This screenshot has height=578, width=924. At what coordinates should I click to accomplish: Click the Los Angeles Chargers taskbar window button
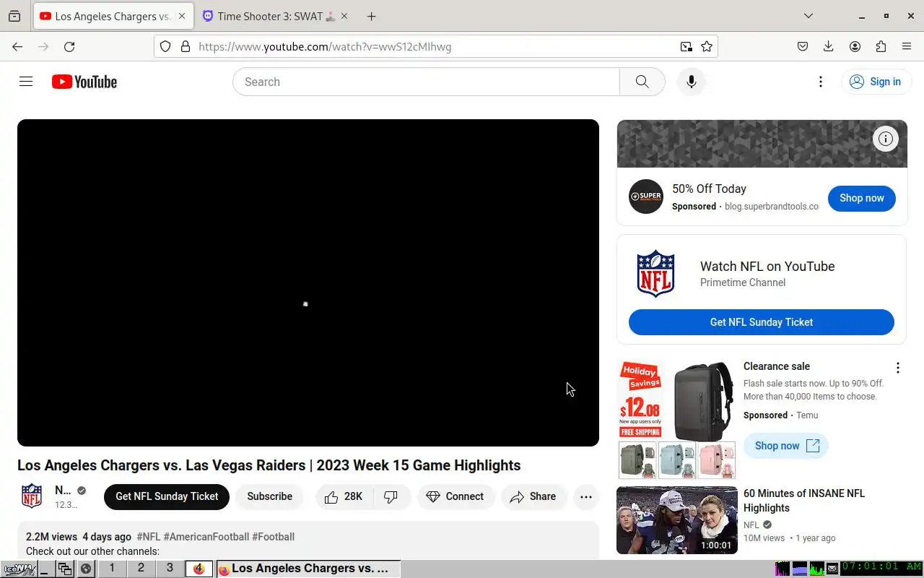pos(308,569)
